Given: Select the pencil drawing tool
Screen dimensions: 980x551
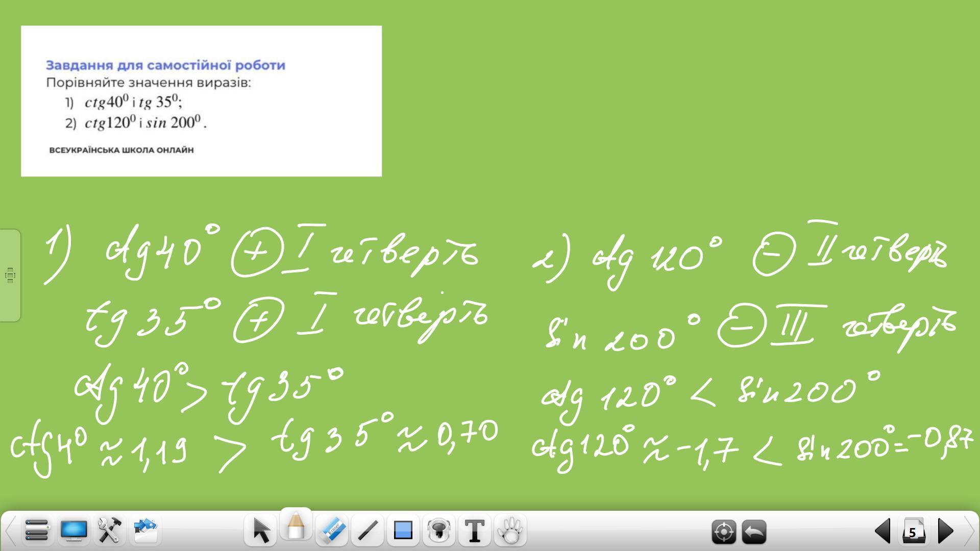Looking at the screenshot, I should tap(296, 527).
